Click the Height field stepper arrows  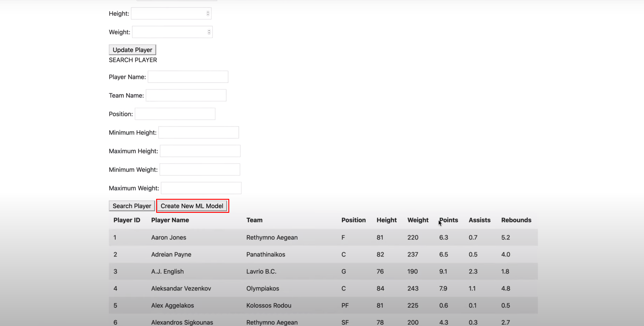208,14
